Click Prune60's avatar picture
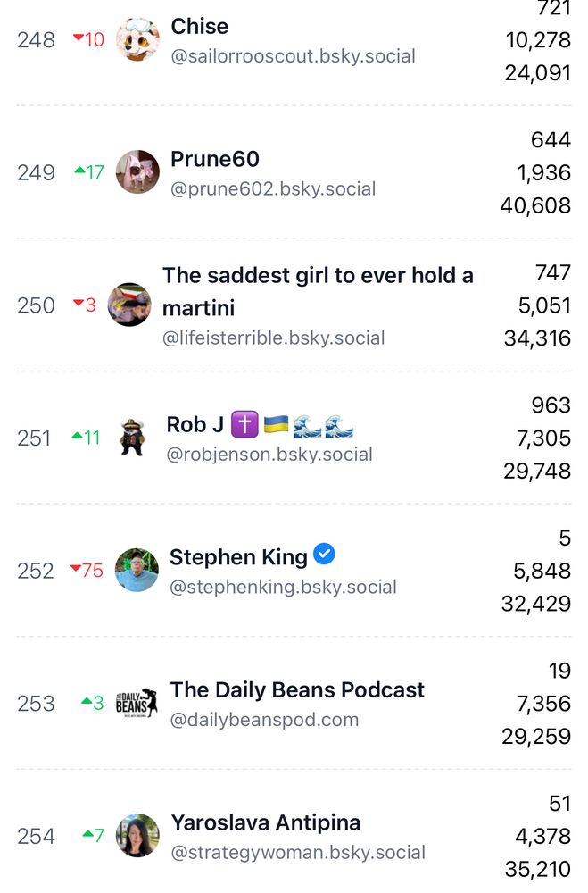This screenshot has width=588, height=893. point(137,172)
